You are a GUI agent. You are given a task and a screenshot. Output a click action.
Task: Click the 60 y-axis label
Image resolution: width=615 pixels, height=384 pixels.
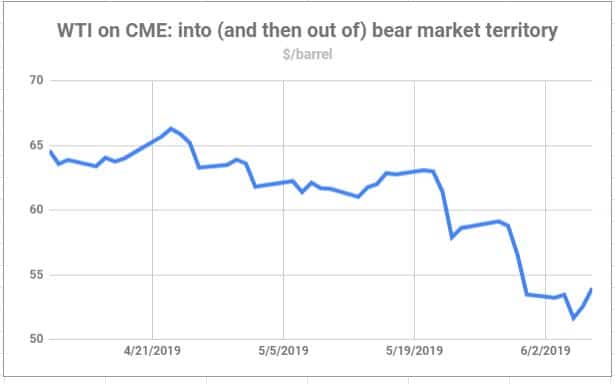coord(36,209)
